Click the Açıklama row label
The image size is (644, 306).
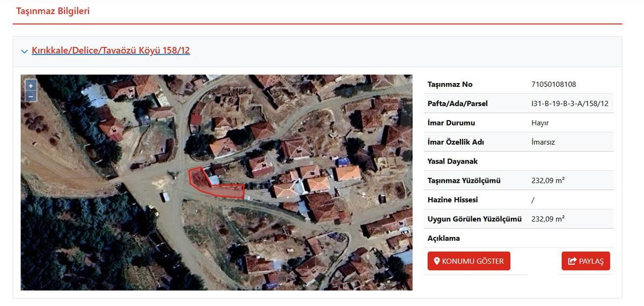point(444,238)
